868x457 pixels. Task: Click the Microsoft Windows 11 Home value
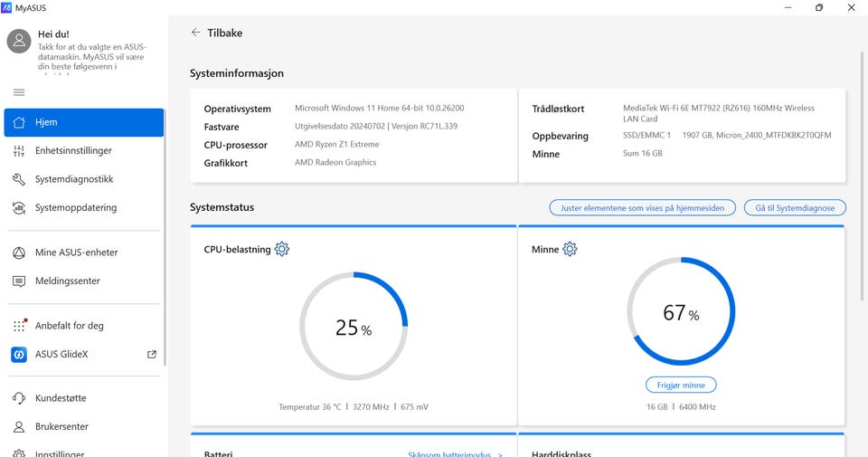coord(379,108)
